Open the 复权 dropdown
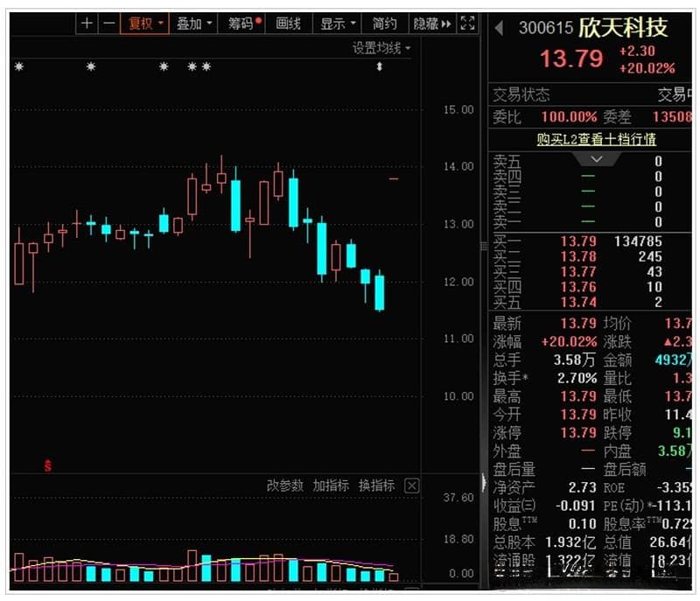 tap(144, 24)
